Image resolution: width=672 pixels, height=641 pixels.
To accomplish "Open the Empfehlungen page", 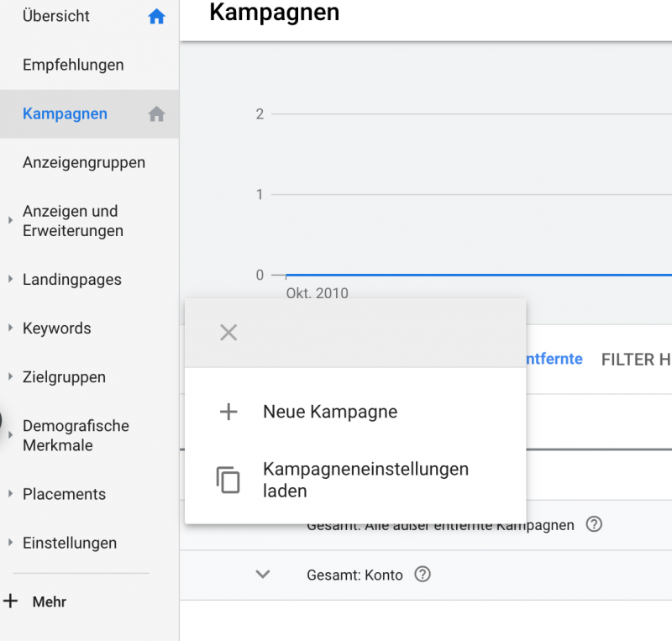I will (73, 65).
